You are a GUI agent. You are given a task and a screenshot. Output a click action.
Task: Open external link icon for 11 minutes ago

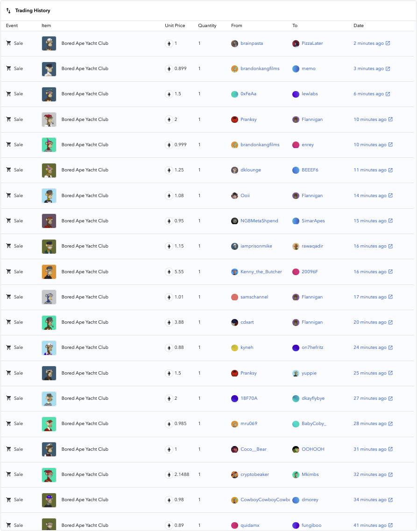tap(390, 170)
